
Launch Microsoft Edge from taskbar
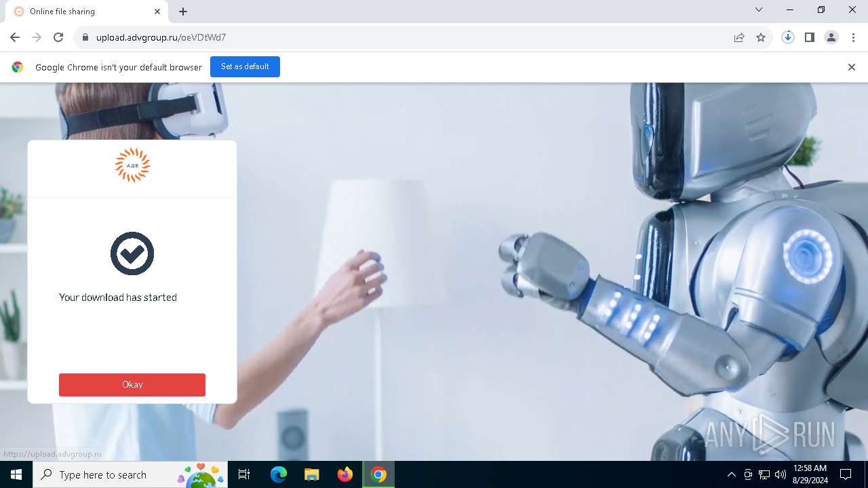[279, 474]
